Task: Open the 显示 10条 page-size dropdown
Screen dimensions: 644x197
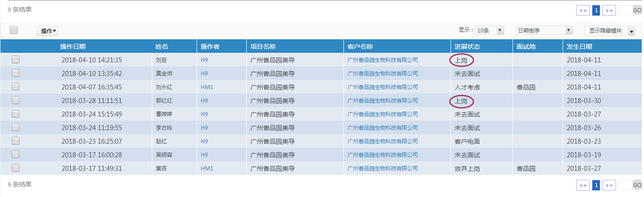Action: point(489,30)
